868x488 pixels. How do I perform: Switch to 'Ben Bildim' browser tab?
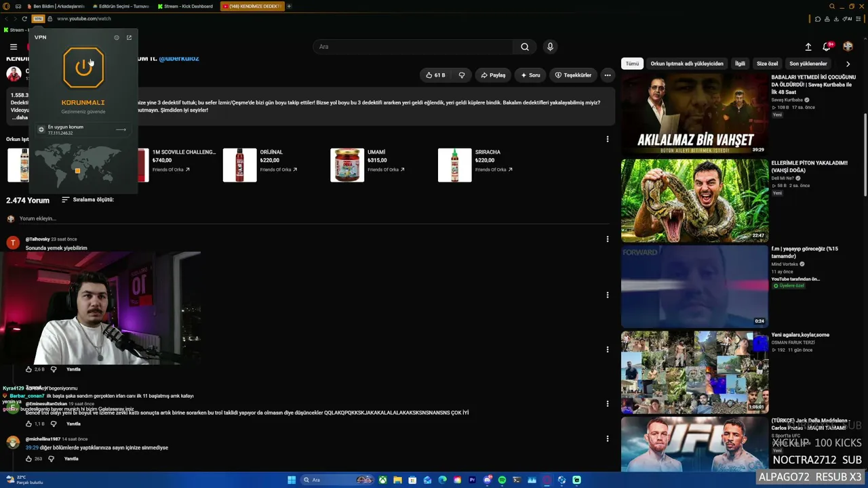pos(57,6)
